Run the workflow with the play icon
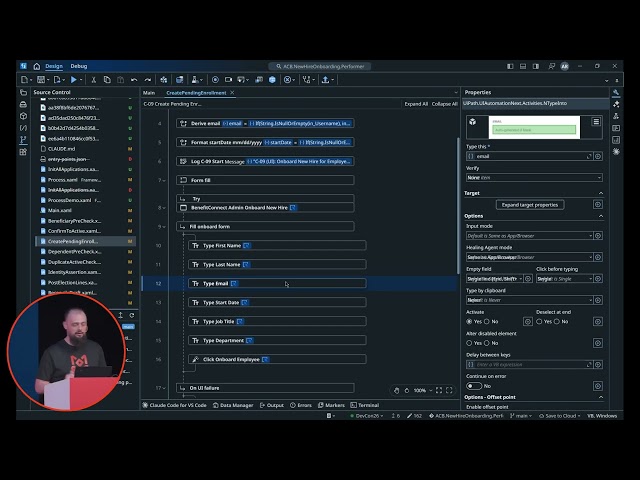 74,80
